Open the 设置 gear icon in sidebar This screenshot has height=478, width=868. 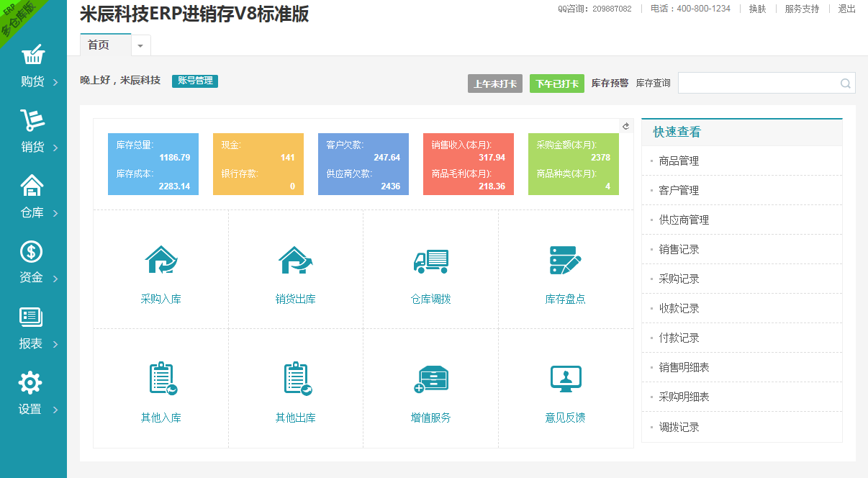tap(30, 383)
